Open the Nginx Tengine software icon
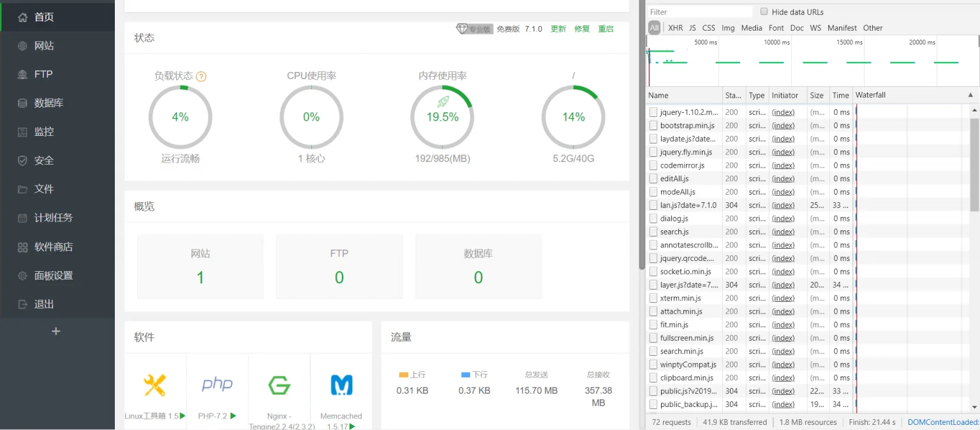 [279, 385]
